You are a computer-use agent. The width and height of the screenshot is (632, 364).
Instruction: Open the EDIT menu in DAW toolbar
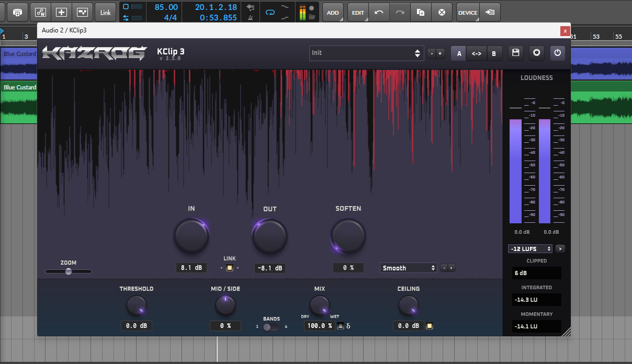point(358,12)
